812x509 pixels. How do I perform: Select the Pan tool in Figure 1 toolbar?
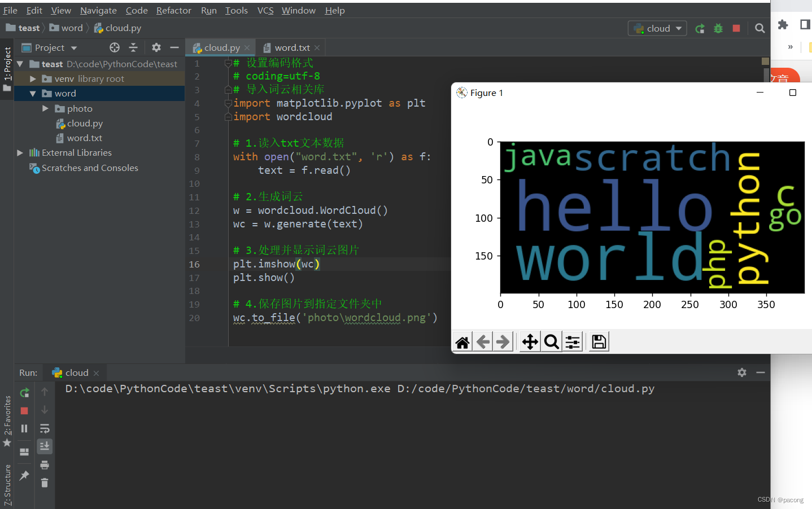click(x=530, y=342)
